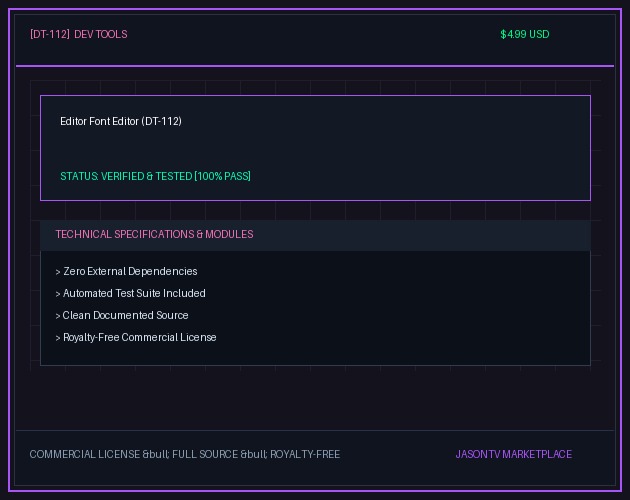Screen dimensions: 630x500
Task: Click the [DT-112] product code label
Action: point(50,35)
